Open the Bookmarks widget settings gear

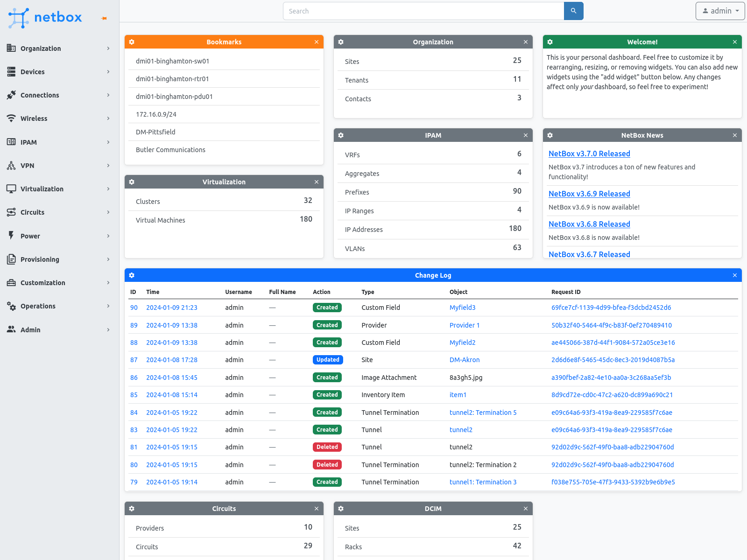point(132,42)
